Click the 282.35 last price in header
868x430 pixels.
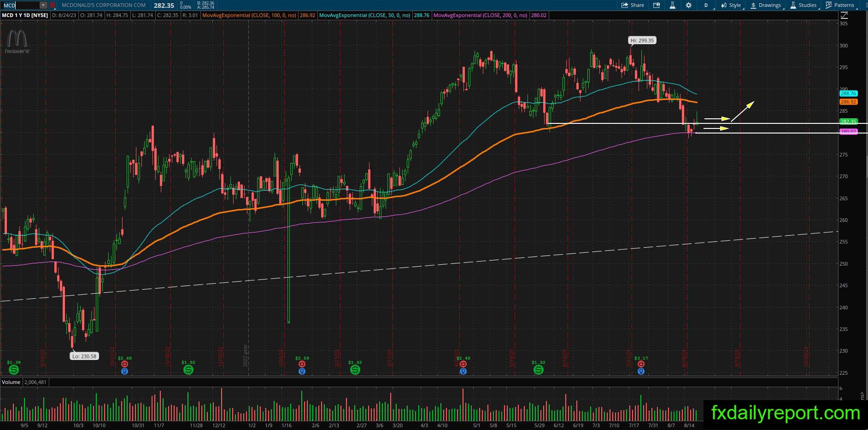point(164,6)
